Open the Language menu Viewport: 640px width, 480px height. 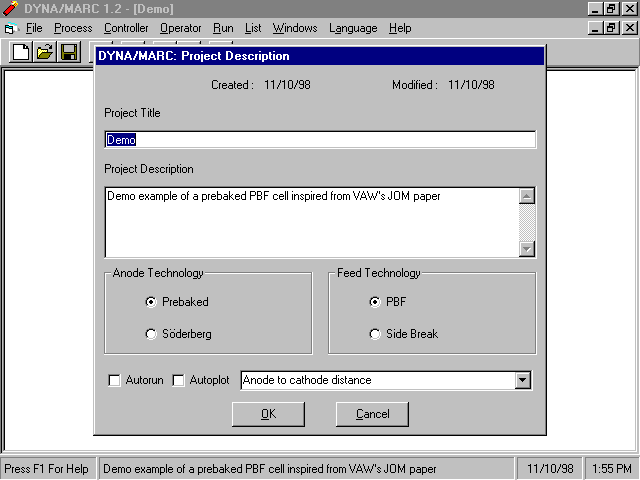tap(353, 28)
